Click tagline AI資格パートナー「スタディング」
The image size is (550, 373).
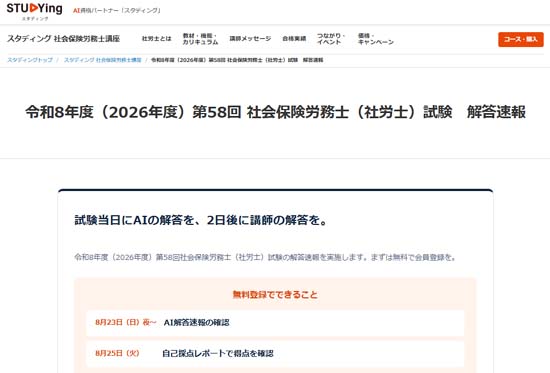tap(117, 11)
